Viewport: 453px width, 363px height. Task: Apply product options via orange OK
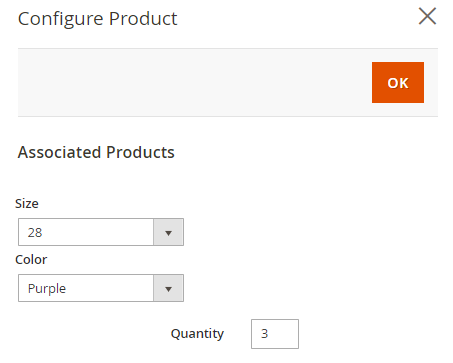(398, 82)
